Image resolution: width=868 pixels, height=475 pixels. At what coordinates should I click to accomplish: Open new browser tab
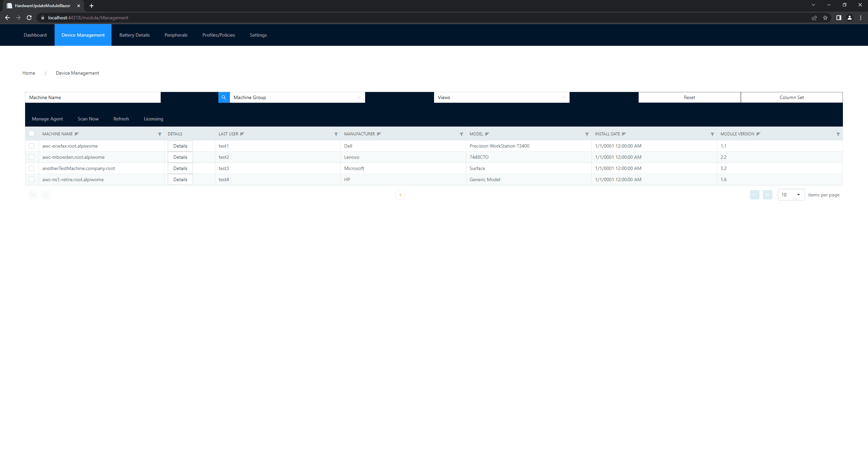92,6
